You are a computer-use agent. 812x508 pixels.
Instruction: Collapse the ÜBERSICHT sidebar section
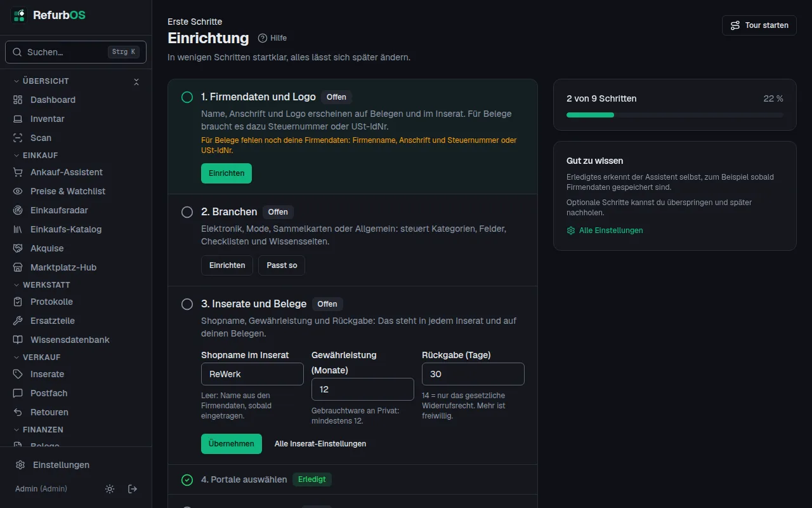[x=136, y=81]
